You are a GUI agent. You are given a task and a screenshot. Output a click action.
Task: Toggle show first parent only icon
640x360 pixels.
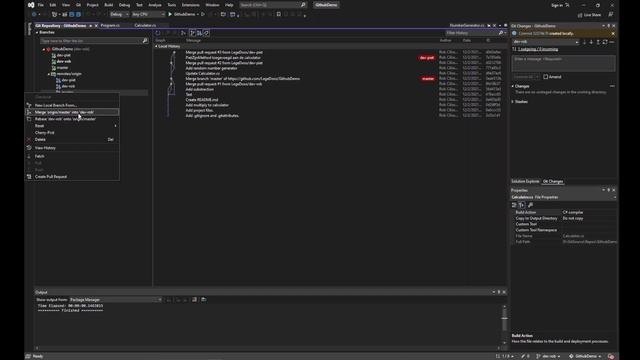(192, 33)
